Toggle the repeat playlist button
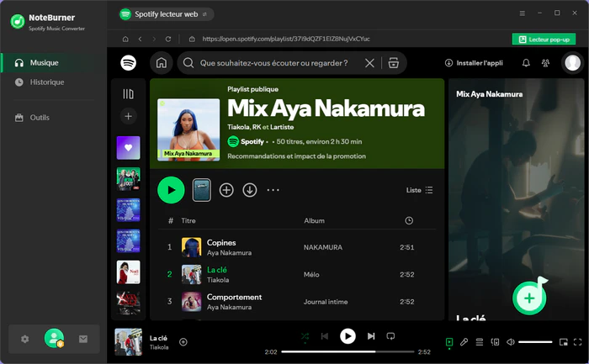 390,336
